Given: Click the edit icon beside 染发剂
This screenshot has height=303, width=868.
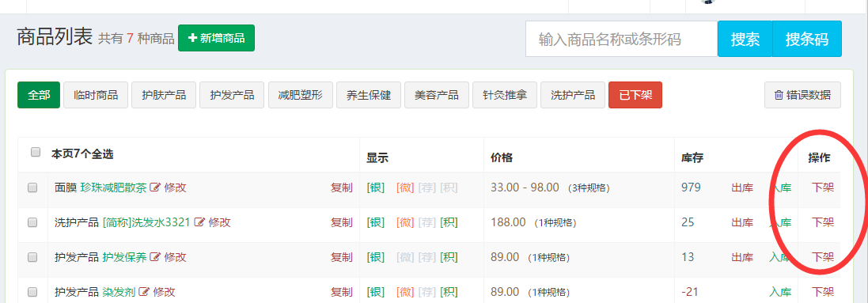Looking at the screenshot, I should point(144,292).
